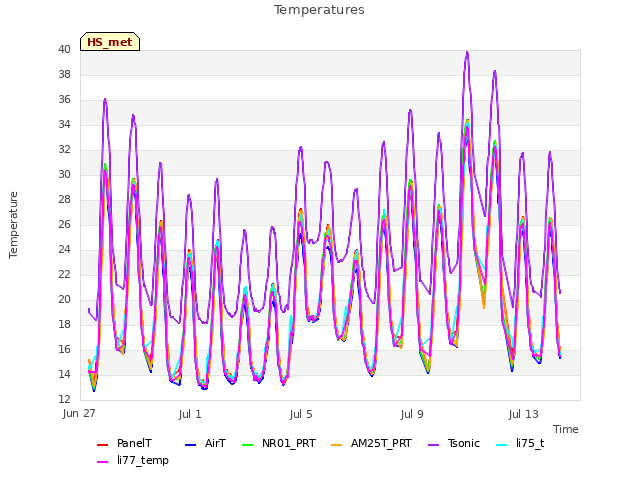640x480 pixels.
Task: Click the Temperatures chart title
Action: point(319,10)
